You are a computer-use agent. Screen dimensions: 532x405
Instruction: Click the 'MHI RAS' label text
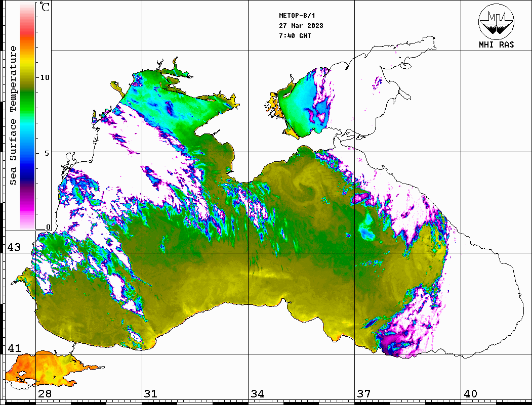tap(497, 44)
